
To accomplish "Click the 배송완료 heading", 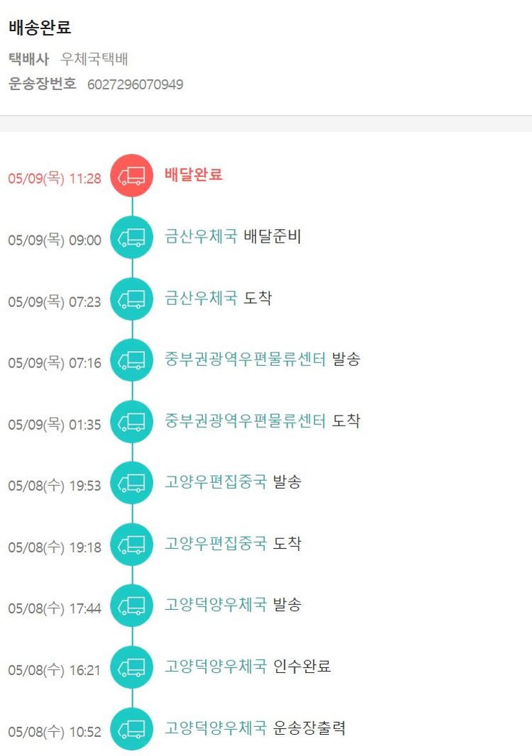I will (40, 28).
